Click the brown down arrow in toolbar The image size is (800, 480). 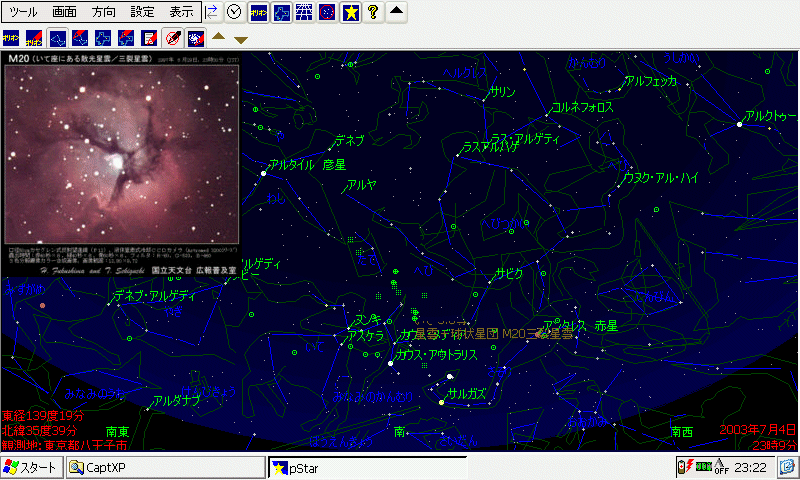[x=240, y=39]
